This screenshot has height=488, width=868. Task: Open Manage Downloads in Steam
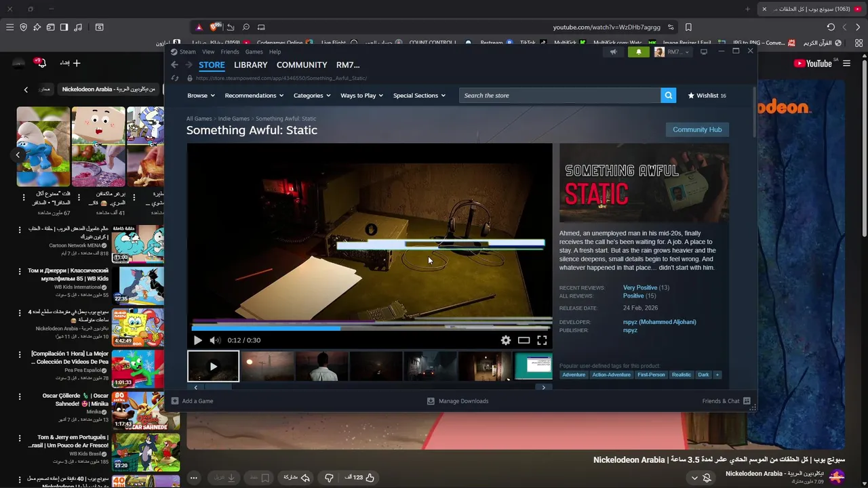pos(457,401)
